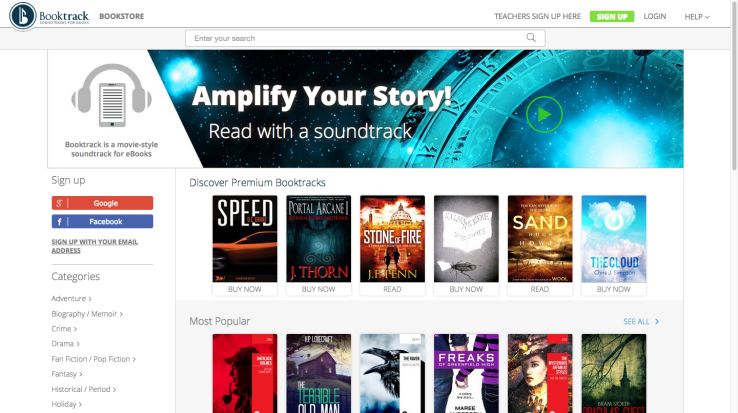Screen dimensions: 738x413
Task: Click the Booktrack logo icon
Action: 23,16
